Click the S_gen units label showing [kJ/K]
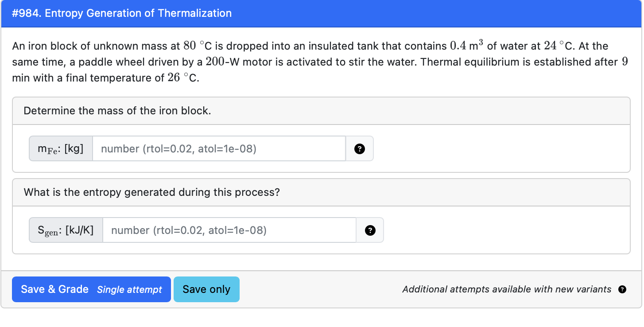644x327 pixels. 66,230
